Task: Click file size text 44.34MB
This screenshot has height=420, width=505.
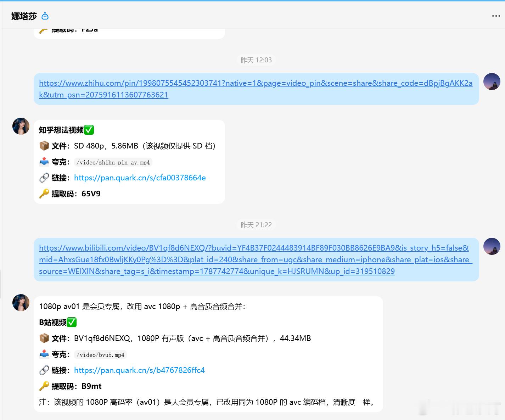Action: pyautogui.click(x=295, y=338)
